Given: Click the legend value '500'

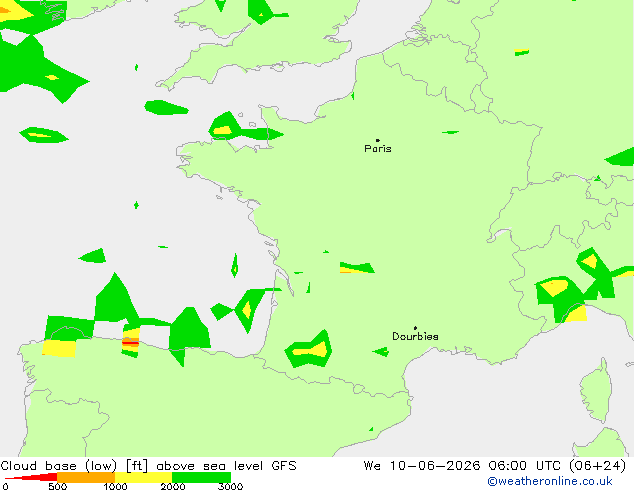Looking at the screenshot, I should 57,486.
